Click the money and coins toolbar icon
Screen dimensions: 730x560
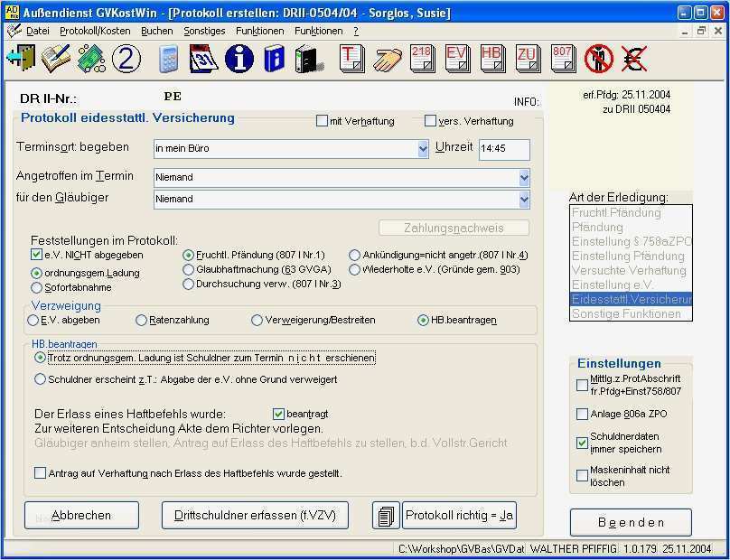91,59
